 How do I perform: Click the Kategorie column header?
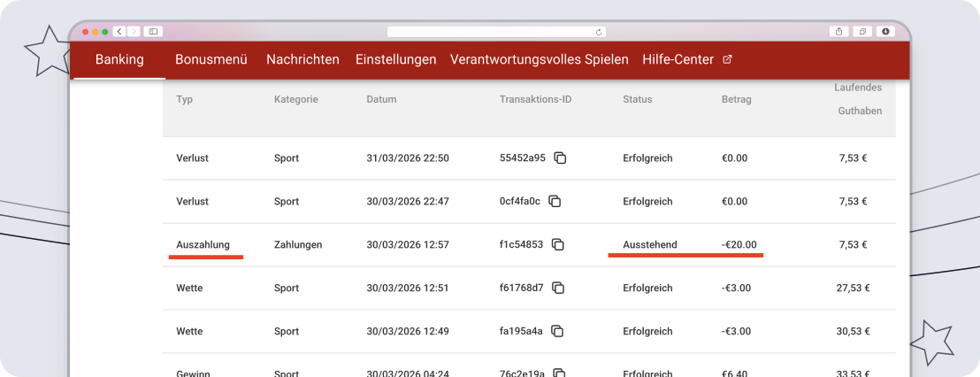pos(296,99)
